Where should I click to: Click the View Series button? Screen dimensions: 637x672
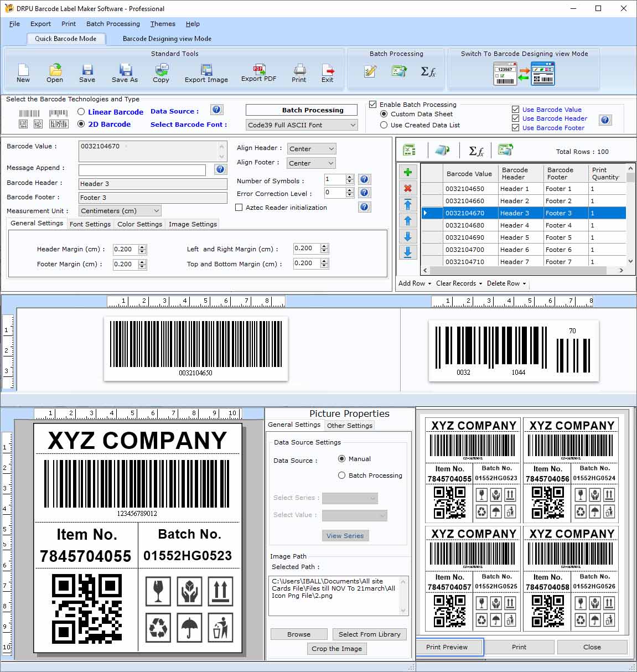point(345,536)
